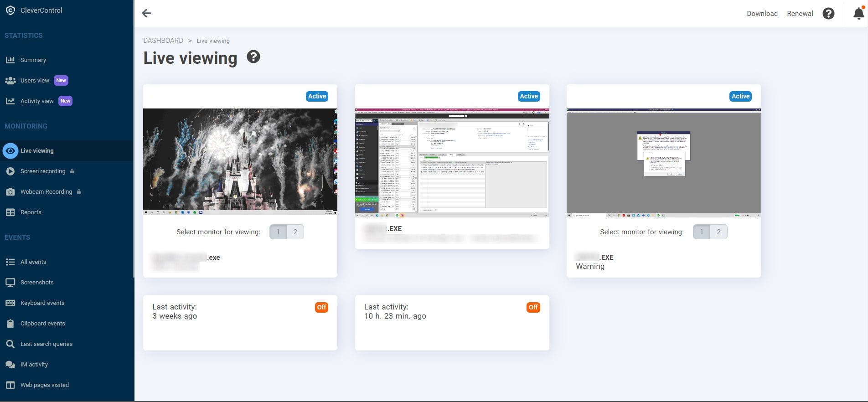The width and height of the screenshot is (868, 402).
Task: Open Web pages visited
Action: tap(45, 385)
